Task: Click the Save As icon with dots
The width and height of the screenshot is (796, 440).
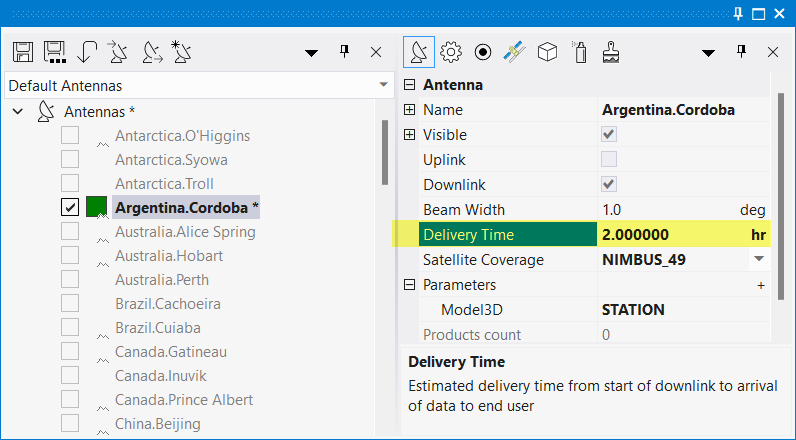Action: click(55, 51)
